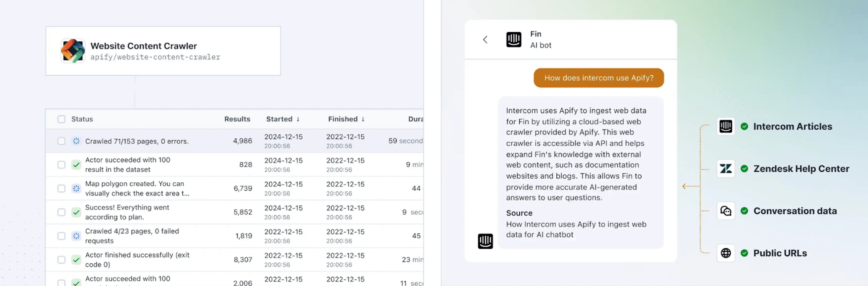The height and width of the screenshot is (286, 868).
Task: Click the green check on the 2,006 results row
Action: point(76,283)
